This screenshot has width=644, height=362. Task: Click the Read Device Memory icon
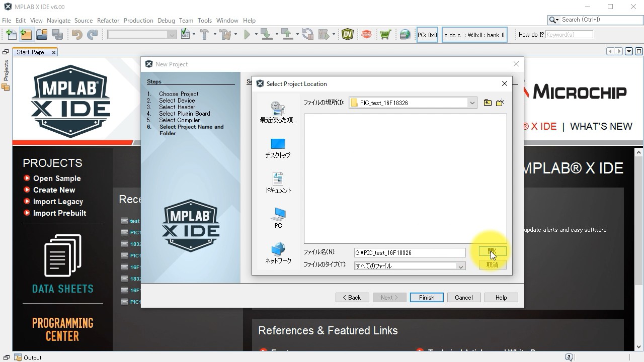click(287, 35)
